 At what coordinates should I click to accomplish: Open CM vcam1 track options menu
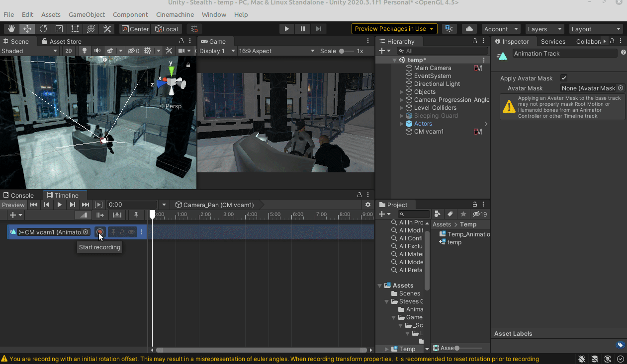pos(142,232)
